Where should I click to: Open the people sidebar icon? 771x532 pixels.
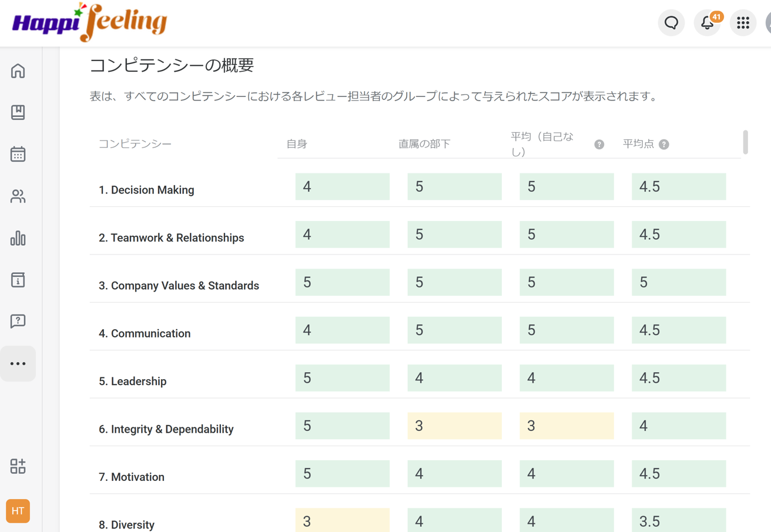point(18,196)
